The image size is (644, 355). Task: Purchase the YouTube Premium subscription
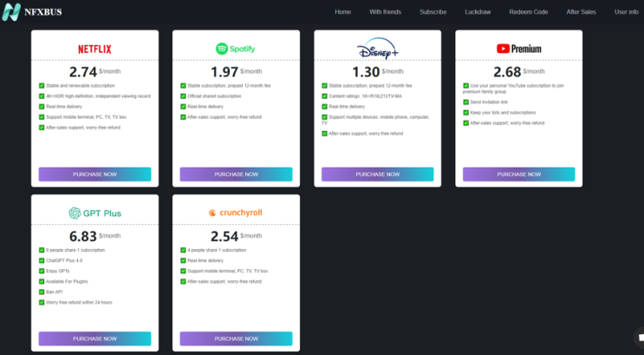pos(518,174)
